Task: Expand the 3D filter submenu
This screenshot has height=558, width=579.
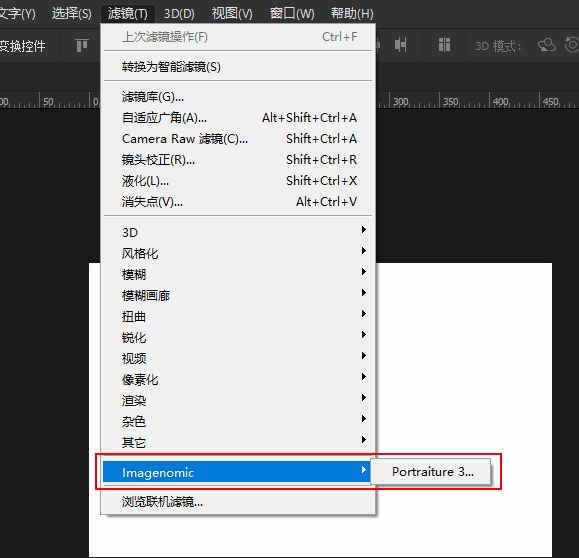Action: click(238, 232)
